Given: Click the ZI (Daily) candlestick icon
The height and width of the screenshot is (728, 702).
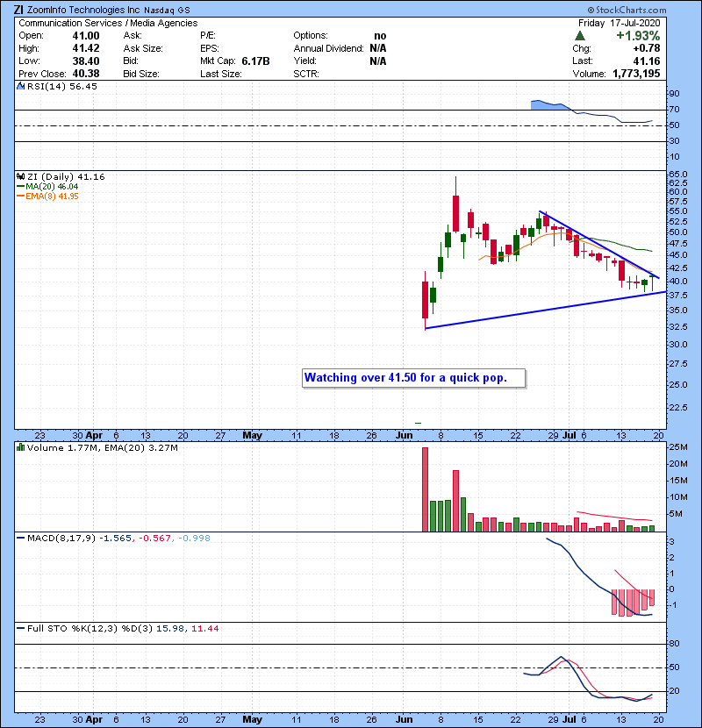Looking at the screenshot, I should click(x=20, y=177).
